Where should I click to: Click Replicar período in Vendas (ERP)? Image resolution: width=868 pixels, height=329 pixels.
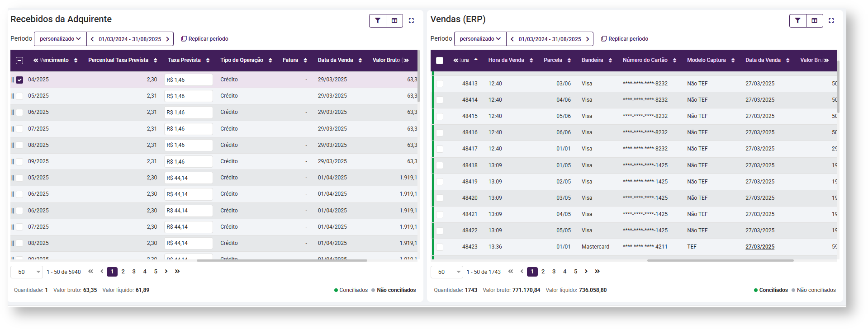(x=625, y=39)
